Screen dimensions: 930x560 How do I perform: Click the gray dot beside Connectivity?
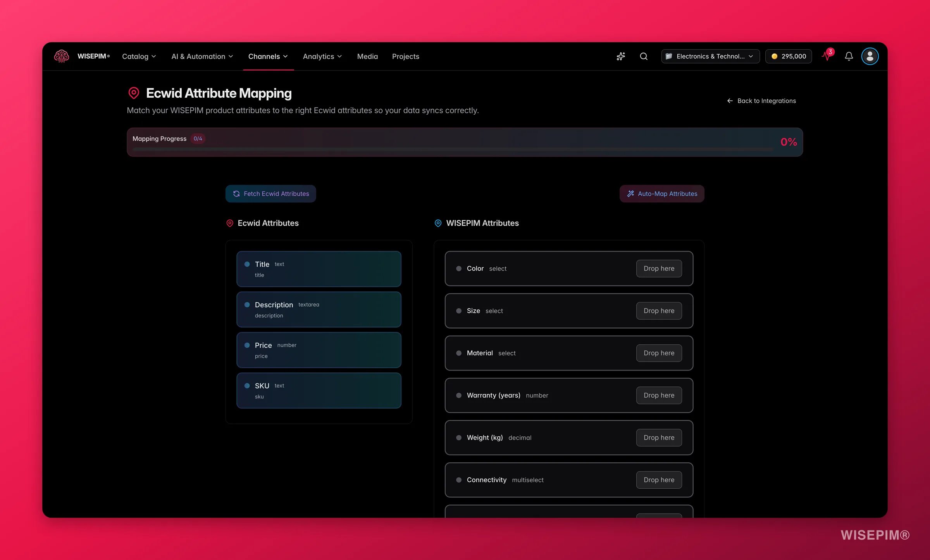pyautogui.click(x=459, y=480)
